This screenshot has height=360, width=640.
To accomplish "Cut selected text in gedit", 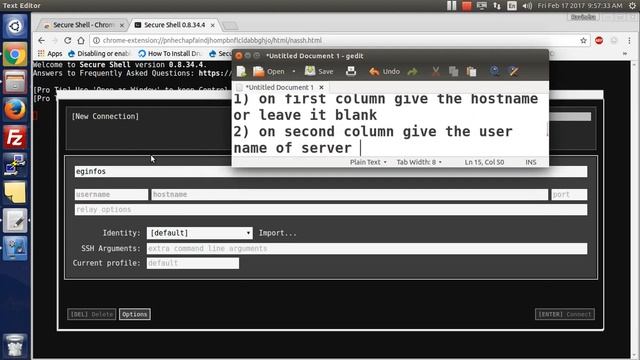I will coord(436,72).
